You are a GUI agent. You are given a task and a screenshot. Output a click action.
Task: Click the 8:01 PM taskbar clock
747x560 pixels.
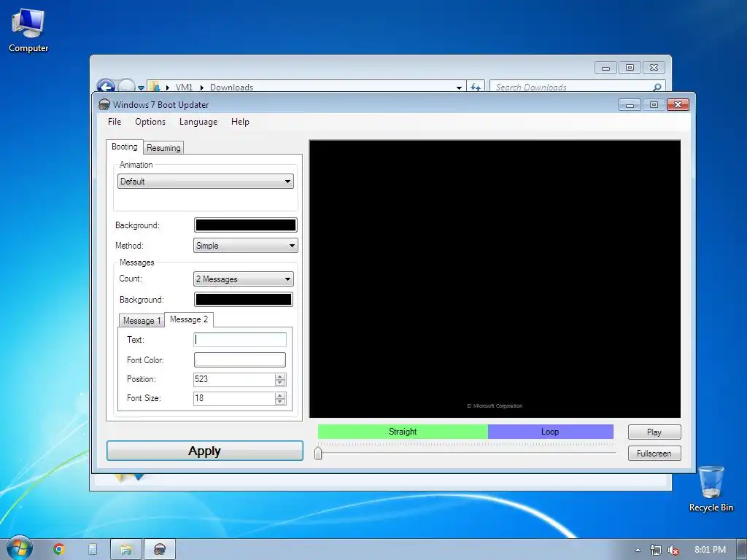[x=710, y=550]
